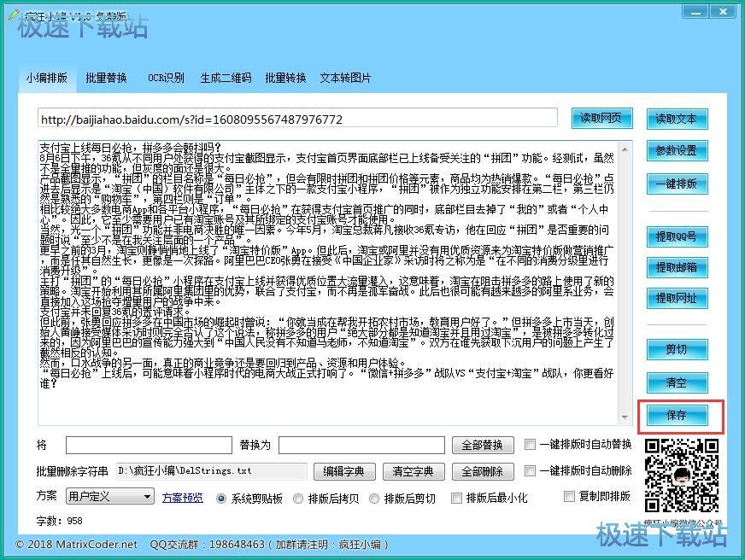The width and height of the screenshot is (745, 560).
Task: Click the 剪切 button
Action: [x=677, y=350]
